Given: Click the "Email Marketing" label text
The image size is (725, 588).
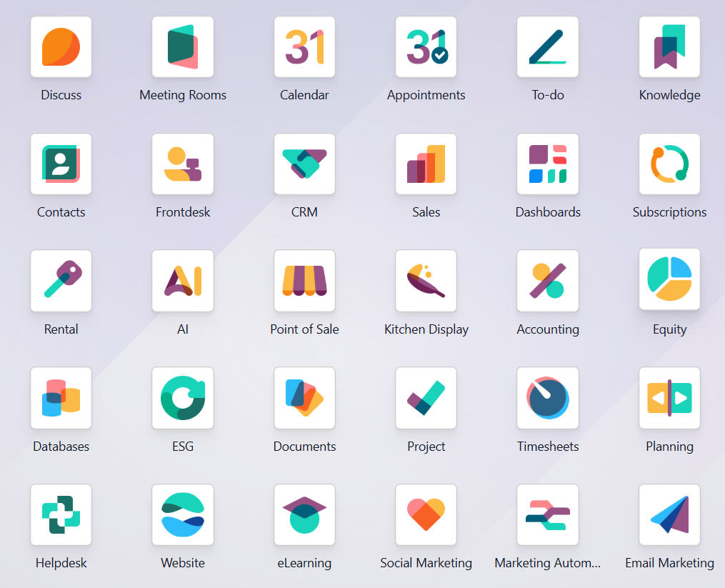Looking at the screenshot, I should [669, 562].
